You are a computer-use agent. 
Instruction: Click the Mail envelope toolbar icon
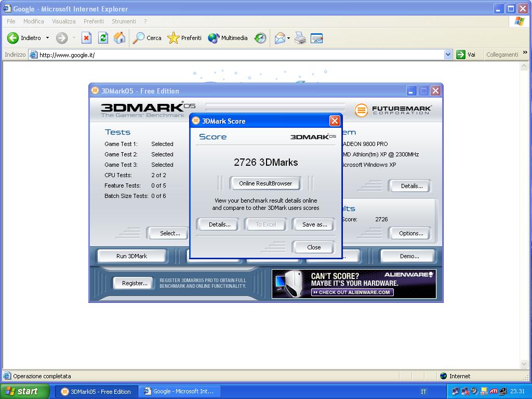(x=280, y=38)
